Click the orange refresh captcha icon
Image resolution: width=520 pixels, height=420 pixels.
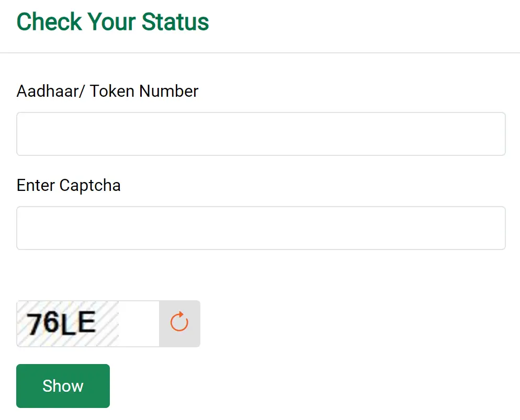pos(179,323)
